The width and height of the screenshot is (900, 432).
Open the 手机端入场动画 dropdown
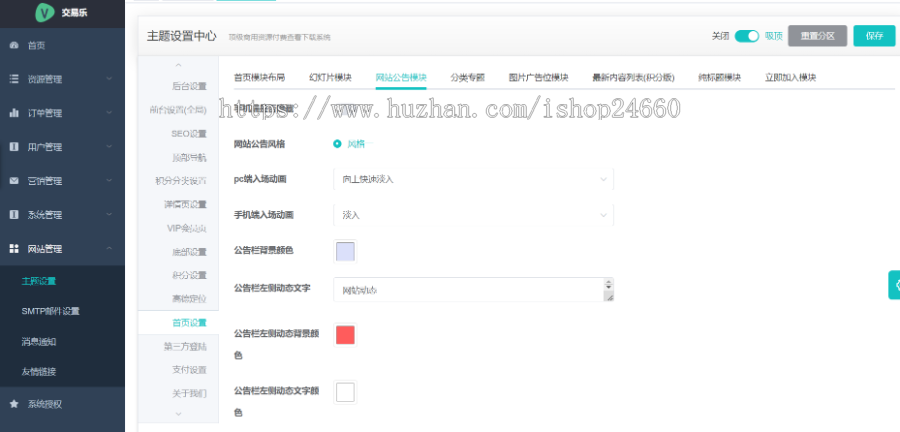473,215
